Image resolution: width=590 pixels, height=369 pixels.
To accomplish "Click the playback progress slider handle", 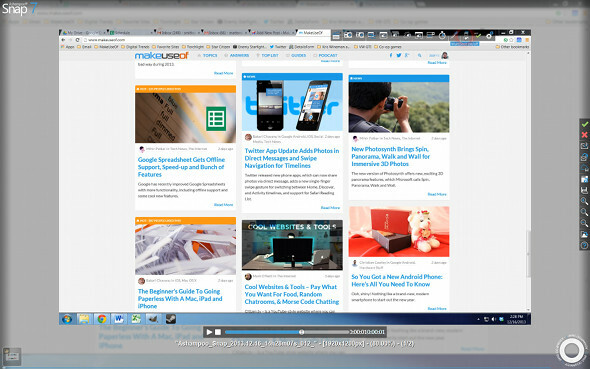I will 301,332.
